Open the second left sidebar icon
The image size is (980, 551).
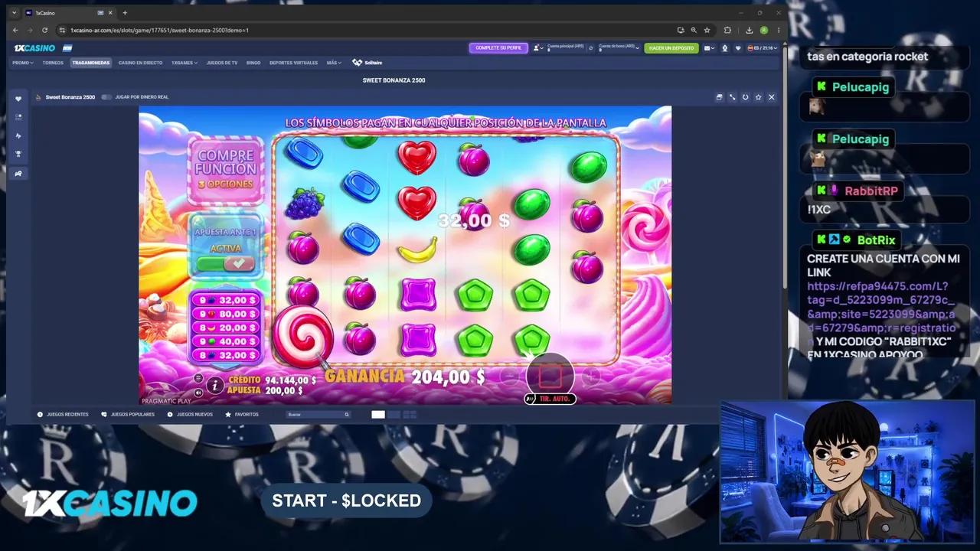pos(18,117)
